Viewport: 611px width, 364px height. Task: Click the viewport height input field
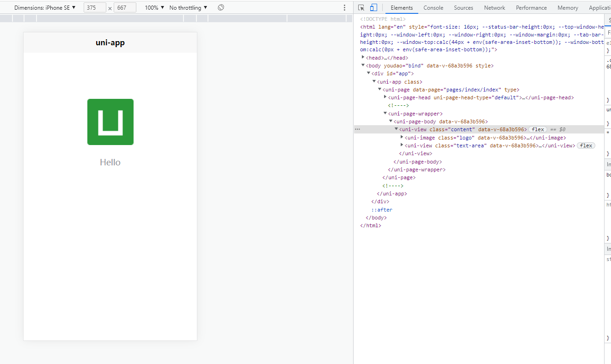tap(125, 8)
